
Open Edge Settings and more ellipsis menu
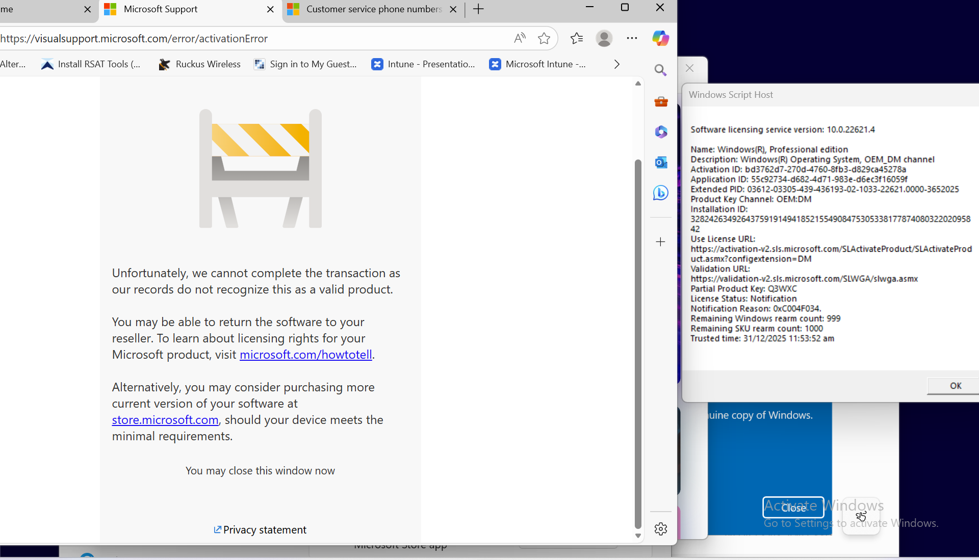pyautogui.click(x=632, y=38)
